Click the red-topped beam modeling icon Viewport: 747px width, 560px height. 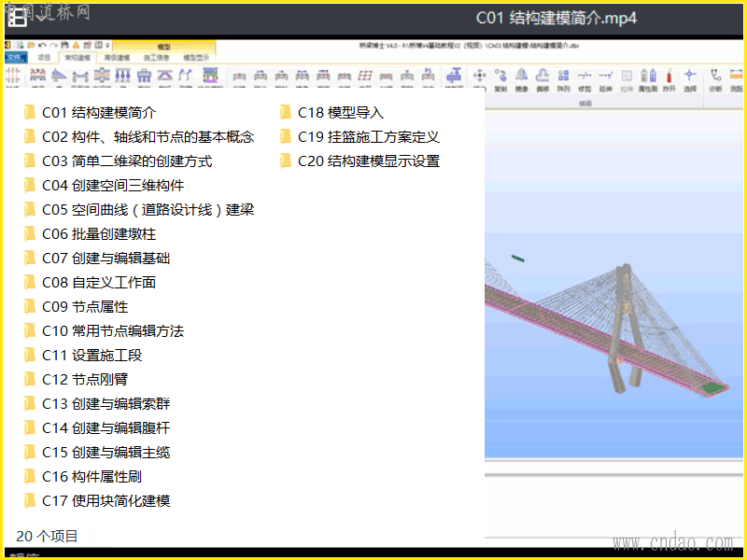(37, 76)
